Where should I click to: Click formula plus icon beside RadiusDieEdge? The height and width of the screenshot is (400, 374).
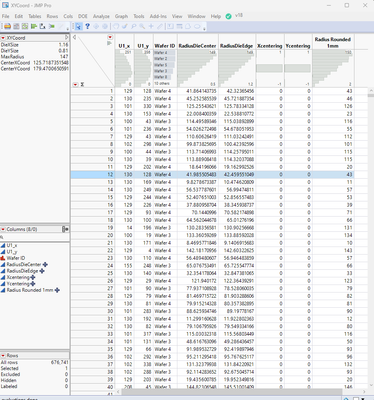(42, 271)
